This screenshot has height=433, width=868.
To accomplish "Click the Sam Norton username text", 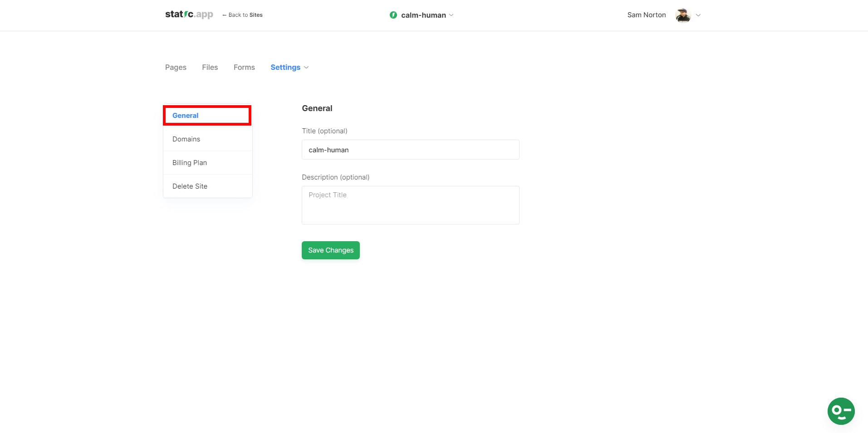I will pyautogui.click(x=646, y=15).
